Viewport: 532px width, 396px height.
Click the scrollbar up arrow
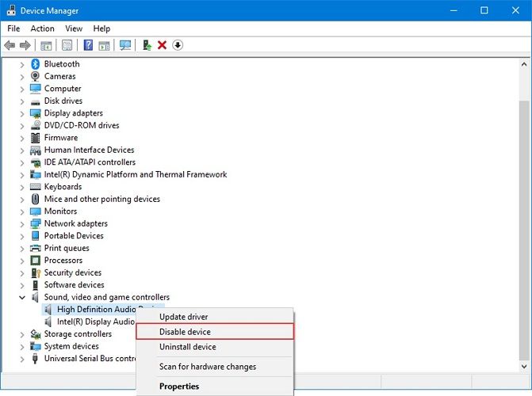(x=524, y=64)
